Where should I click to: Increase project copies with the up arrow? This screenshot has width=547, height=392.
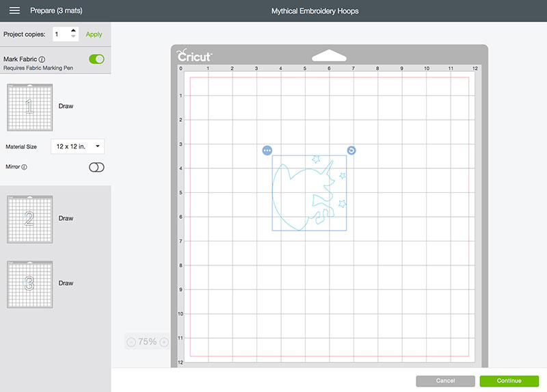(73, 30)
